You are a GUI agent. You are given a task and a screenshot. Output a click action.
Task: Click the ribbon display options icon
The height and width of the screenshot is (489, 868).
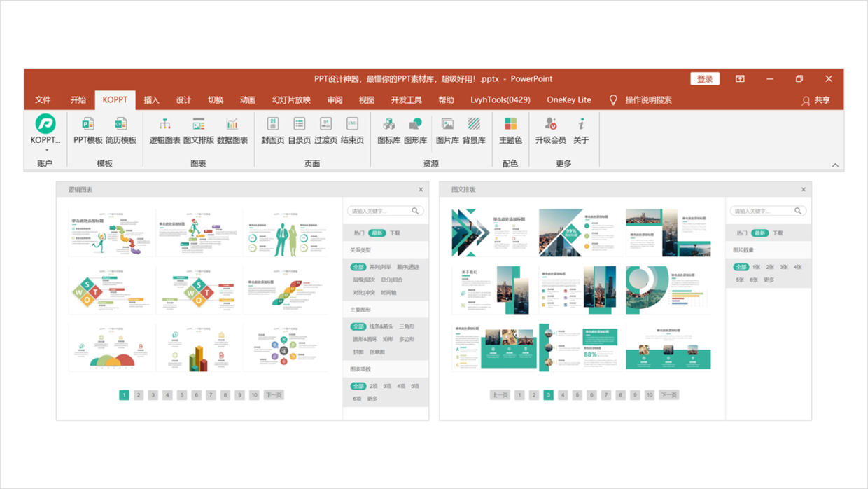740,79
